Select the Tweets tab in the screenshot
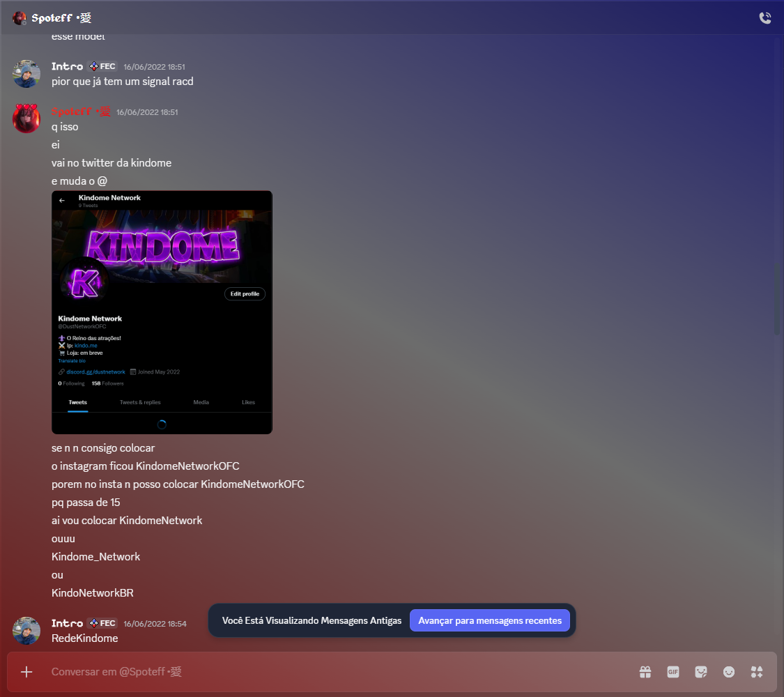This screenshot has height=697, width=784. point(77,402)
